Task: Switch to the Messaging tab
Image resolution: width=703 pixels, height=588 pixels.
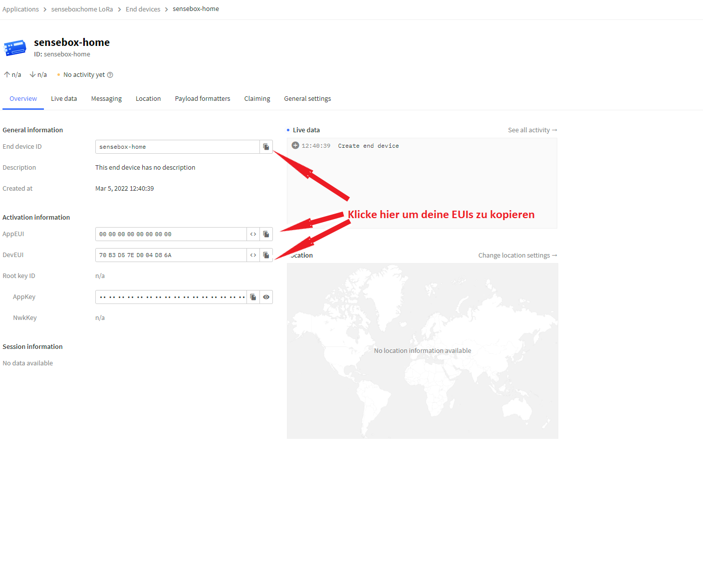Action: (x=106, y=99)
